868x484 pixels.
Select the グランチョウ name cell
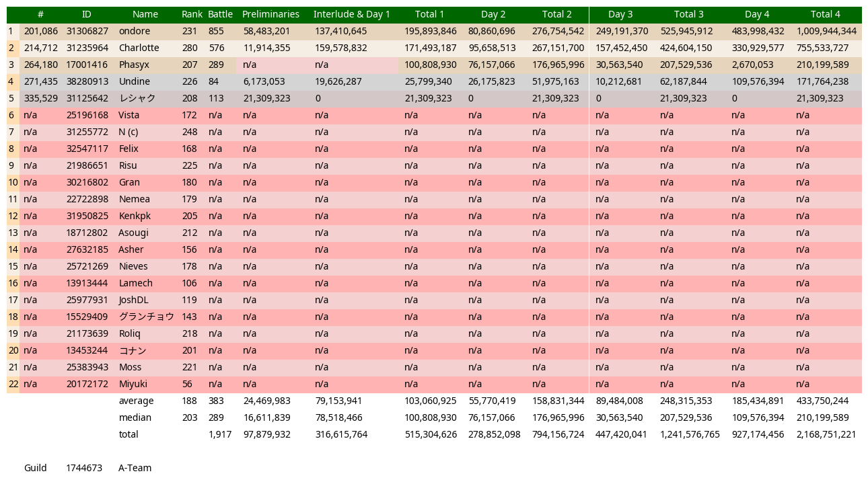147,317
